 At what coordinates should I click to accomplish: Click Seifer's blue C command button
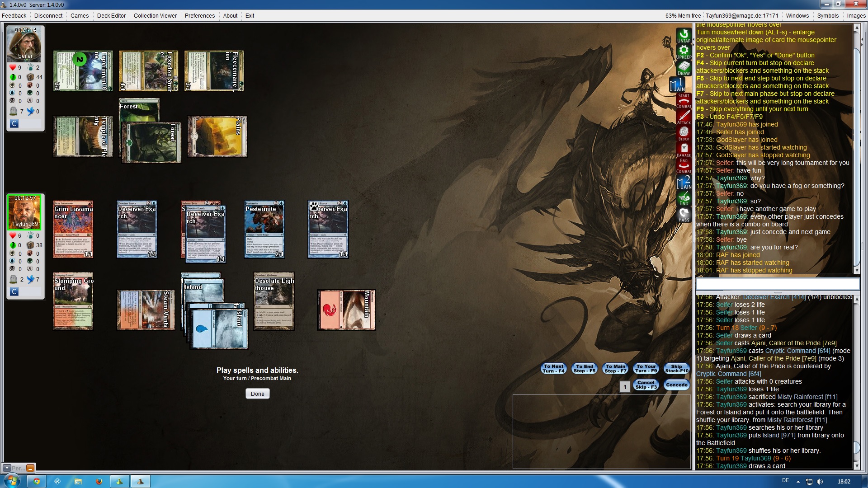(14, 123)
